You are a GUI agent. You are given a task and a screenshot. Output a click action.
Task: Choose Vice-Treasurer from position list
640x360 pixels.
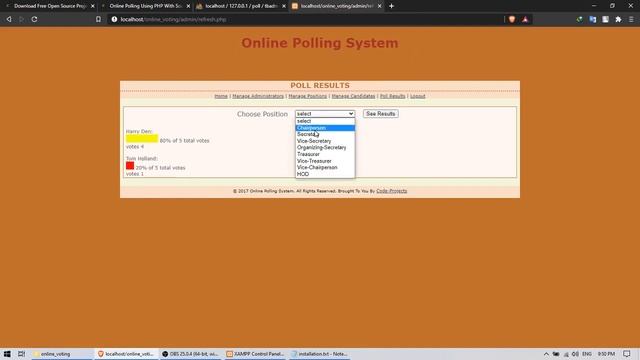325,161
